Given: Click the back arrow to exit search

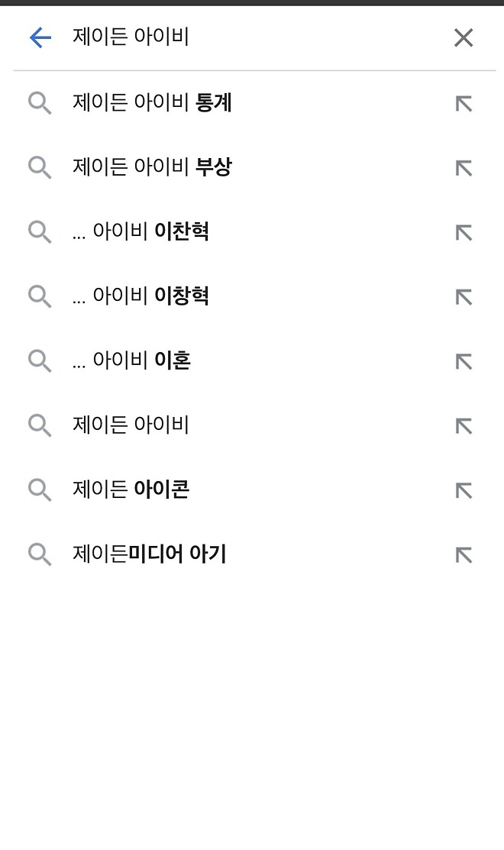Looking at the screenshot, I should click(x=39, y=37).
